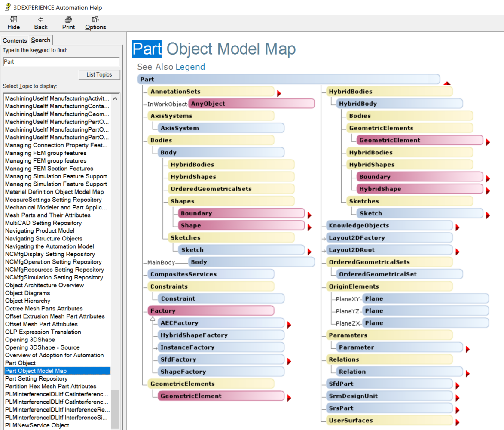504x430 pixels.
Task: Click the red arrow next to KnowledgeObjects
Action: tap(457, 225)
